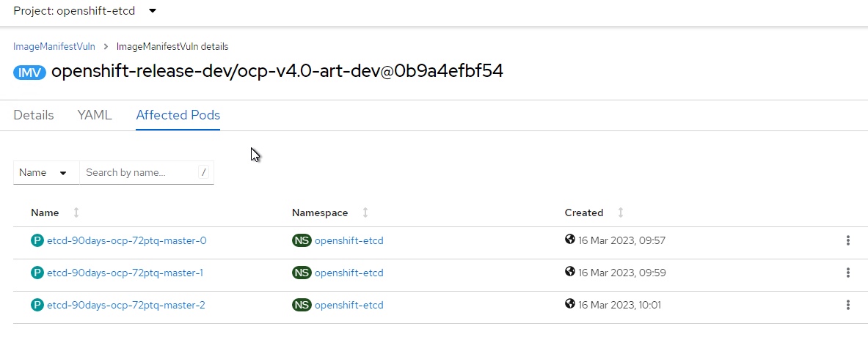Sort table by Created column arrows
The height and width of the screenshot is (340, 868).
(621, 212)
